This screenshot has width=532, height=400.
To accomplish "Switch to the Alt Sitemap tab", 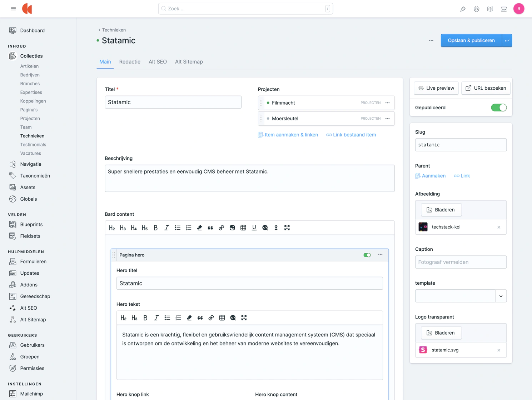I will coord(189,62).
